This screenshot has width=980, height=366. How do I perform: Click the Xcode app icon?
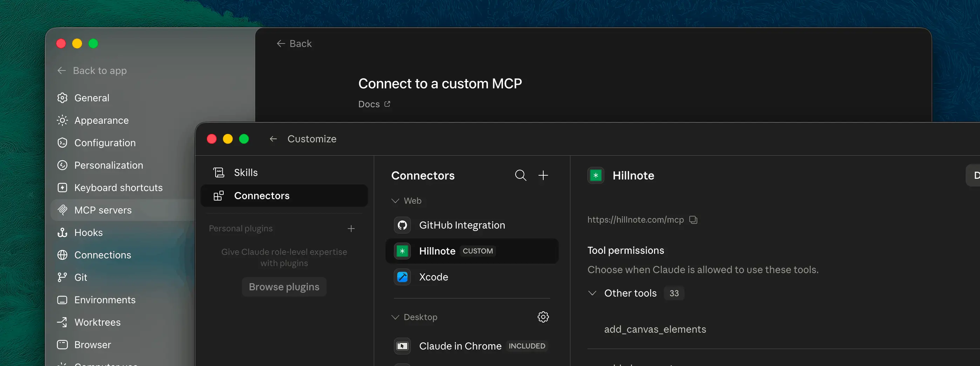click(402, 277)
